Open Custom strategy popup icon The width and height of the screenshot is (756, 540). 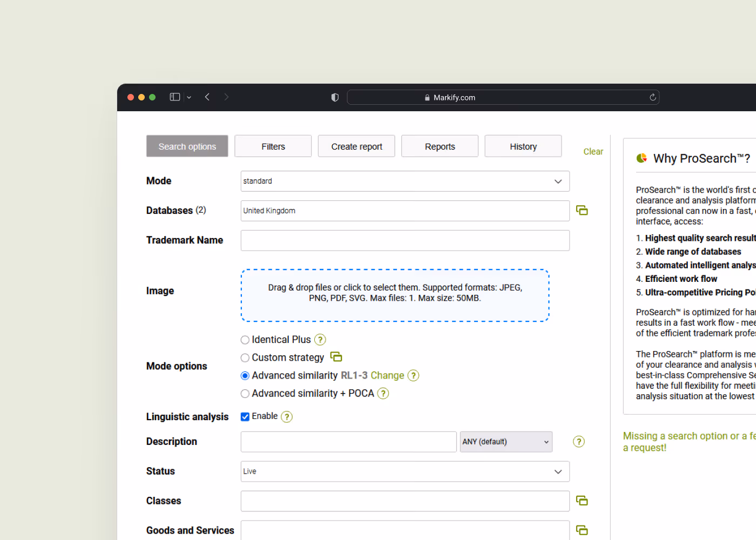click(336, 357)
